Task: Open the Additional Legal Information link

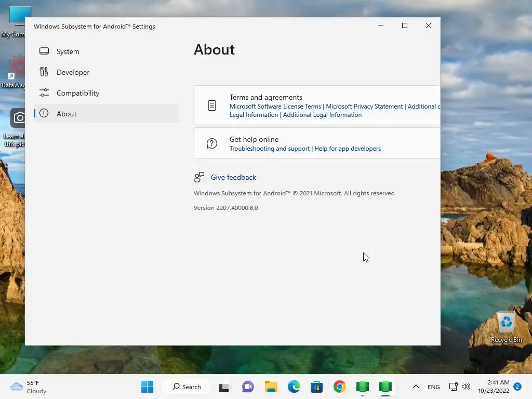Action: point(322,115)
